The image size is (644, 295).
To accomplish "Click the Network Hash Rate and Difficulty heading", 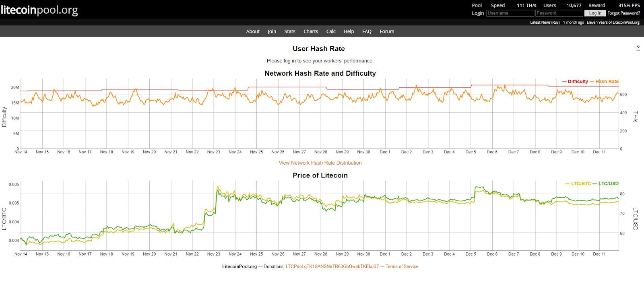I will tap(320, 73).
